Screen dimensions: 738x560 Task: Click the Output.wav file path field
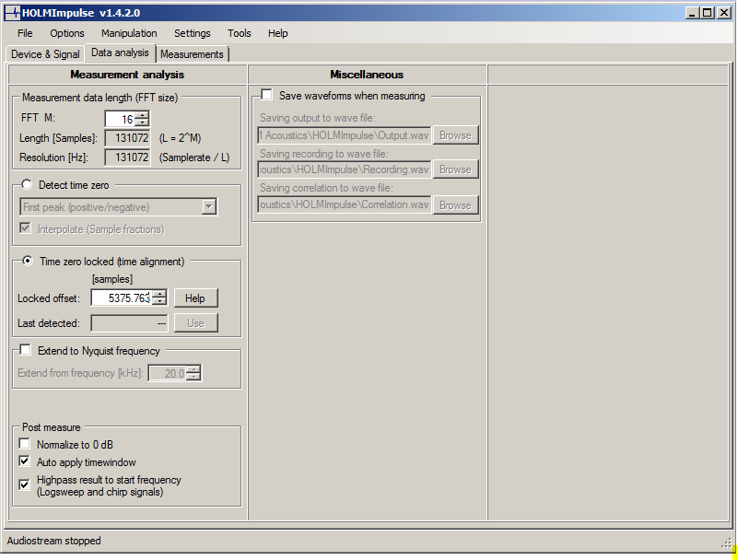345,135
